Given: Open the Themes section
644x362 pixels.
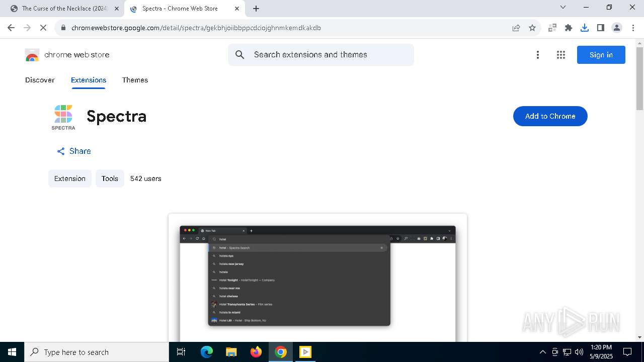Looking at the screenshot, I should (135, 80).
